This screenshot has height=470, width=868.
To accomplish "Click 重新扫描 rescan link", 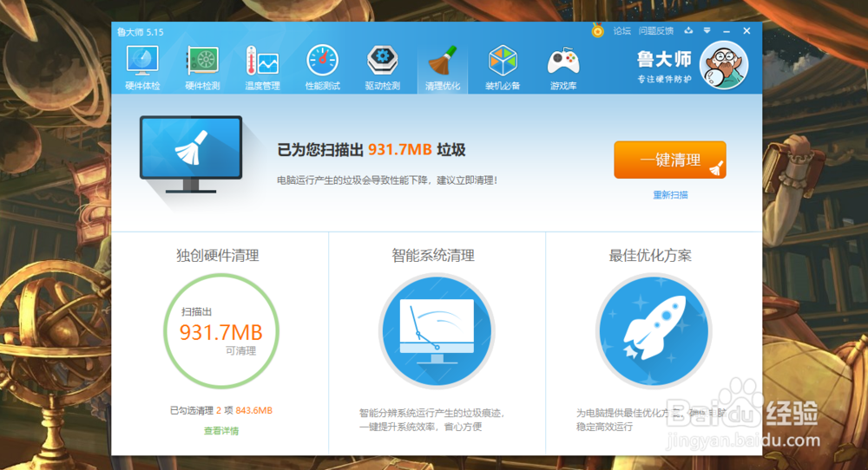I will pos(670,194).
